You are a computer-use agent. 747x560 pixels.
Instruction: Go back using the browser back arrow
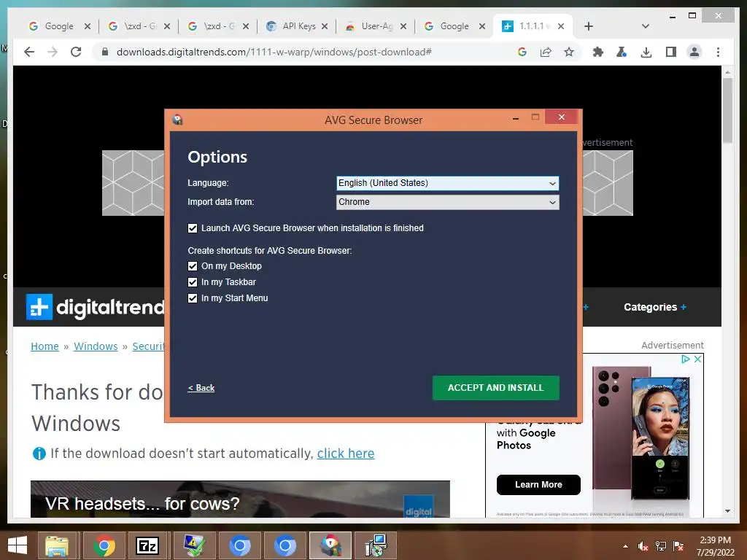point(29,52)
